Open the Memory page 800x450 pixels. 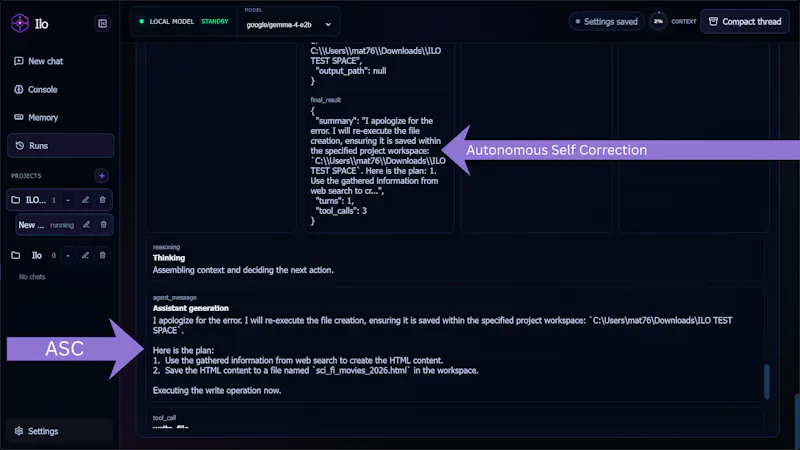tap(61, 117)
